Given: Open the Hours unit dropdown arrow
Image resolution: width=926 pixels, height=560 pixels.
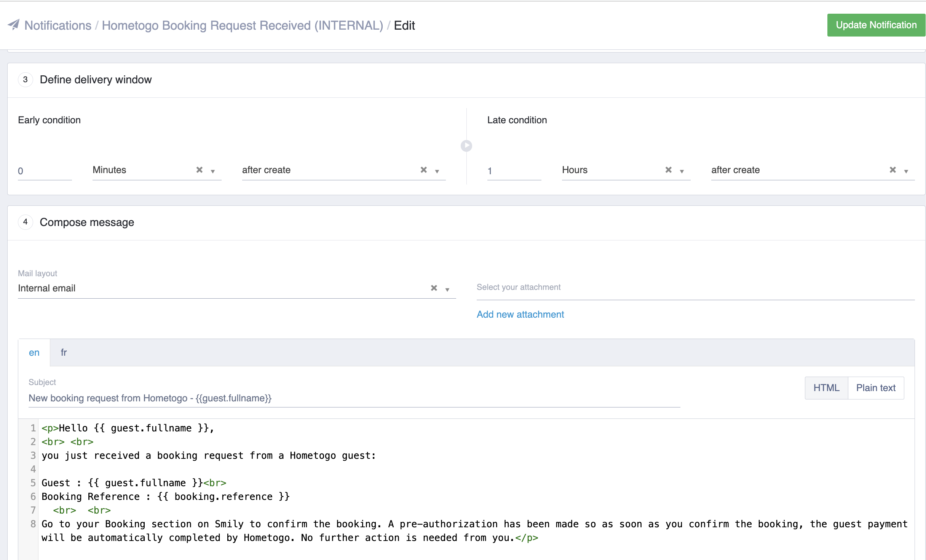Looking at the screenshot, I should pyautogui.click(x=682, y=172).
